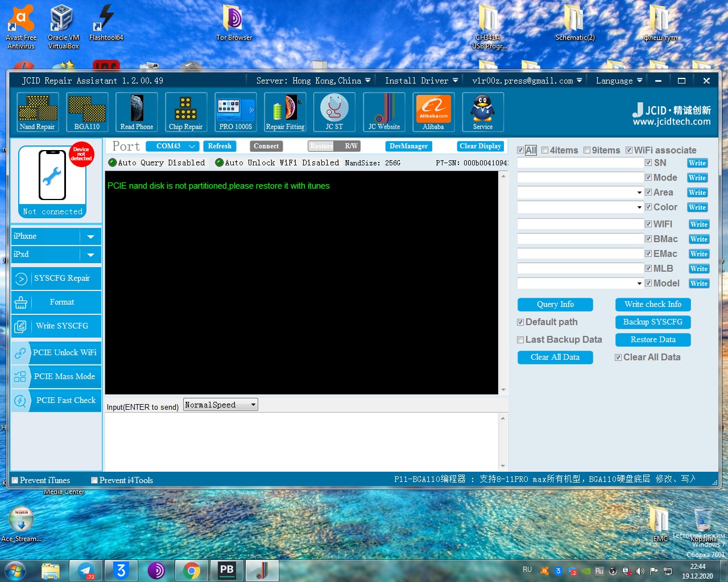Open the Windows Start menu
This screenshot has height=582, width=728.
tap(15, 570)
